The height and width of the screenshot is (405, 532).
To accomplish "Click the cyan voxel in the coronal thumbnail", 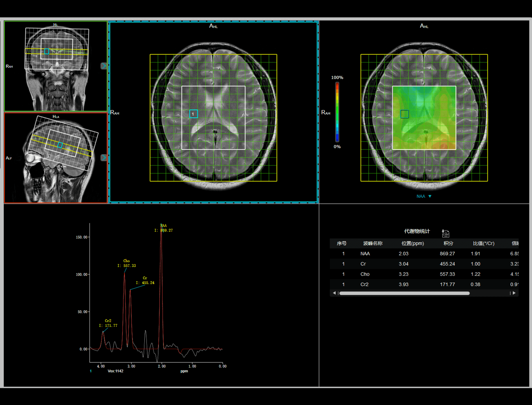I will click(x=47, y=52).
